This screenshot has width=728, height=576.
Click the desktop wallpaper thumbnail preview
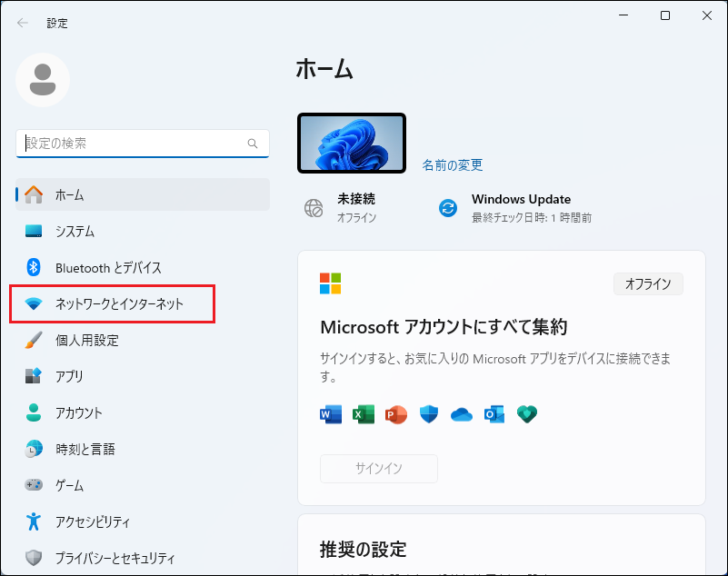(352, 144)
